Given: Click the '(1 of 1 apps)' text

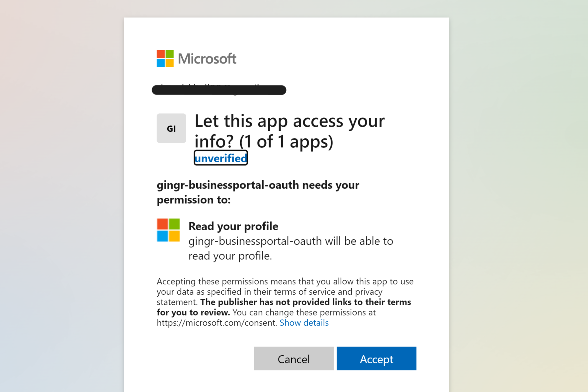Looking at the screenshot, I should point(286,141).
